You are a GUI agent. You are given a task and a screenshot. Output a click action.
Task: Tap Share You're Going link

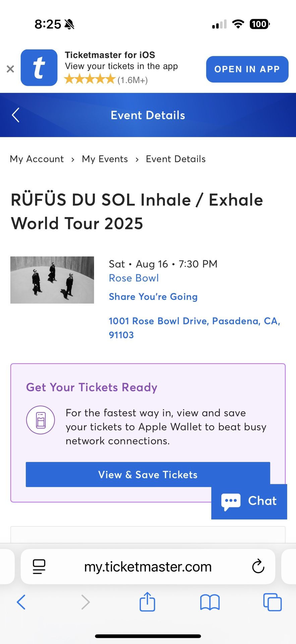pos(153,297)
